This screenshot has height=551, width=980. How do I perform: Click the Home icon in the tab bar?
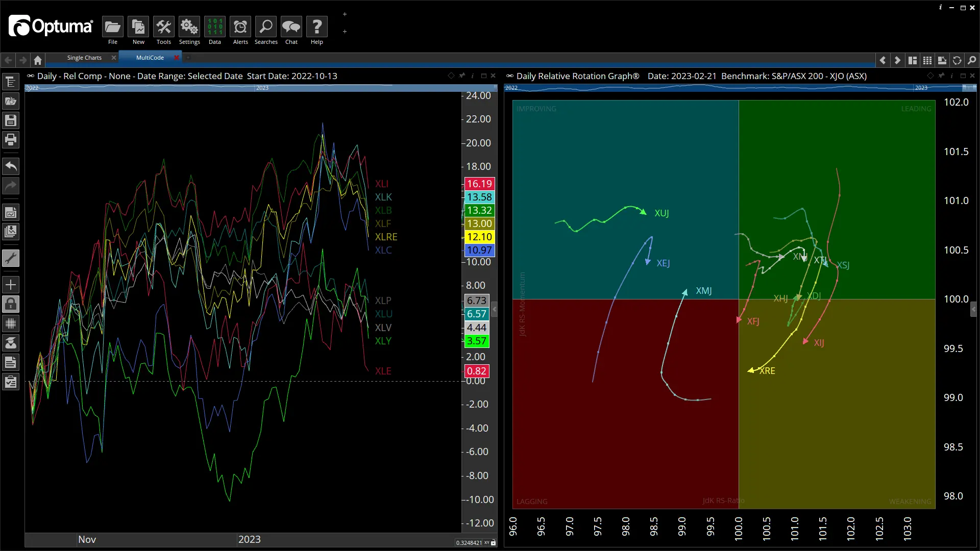click(38, 60)
